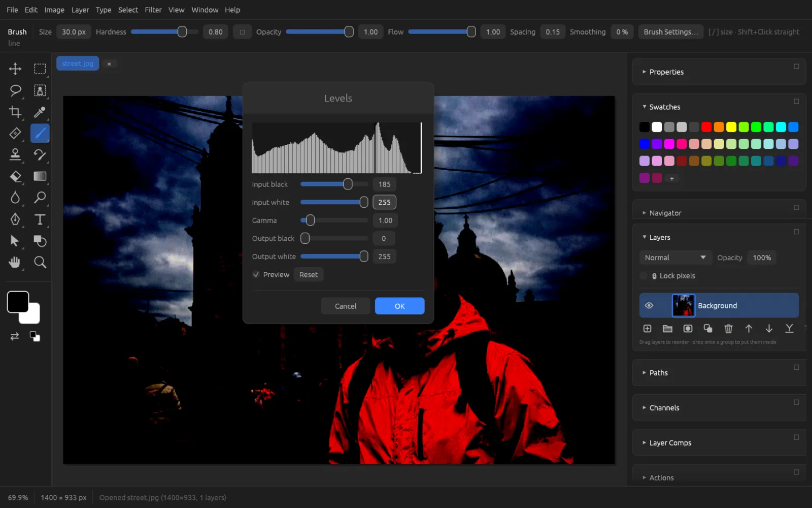Enable Lock pixels option
Viewport: 812px width, 508px height.
644,276
